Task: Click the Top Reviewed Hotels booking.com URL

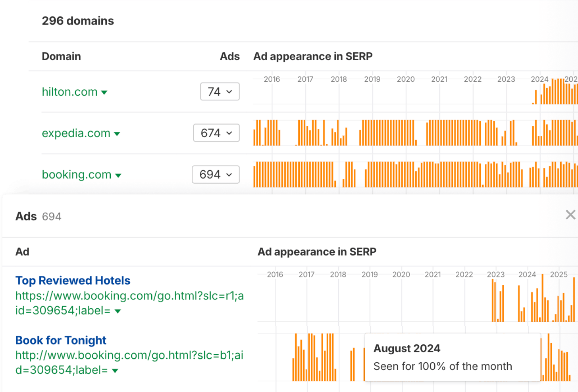Action: 129,296
